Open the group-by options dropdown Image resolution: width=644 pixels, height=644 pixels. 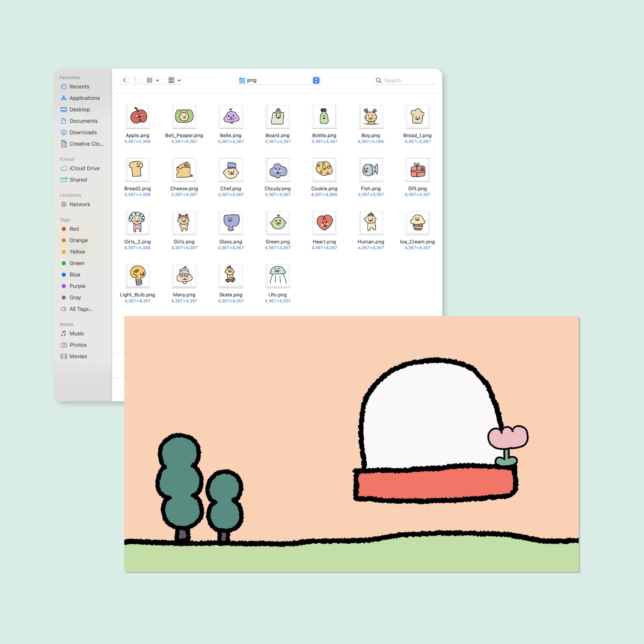tap(174, 80)
